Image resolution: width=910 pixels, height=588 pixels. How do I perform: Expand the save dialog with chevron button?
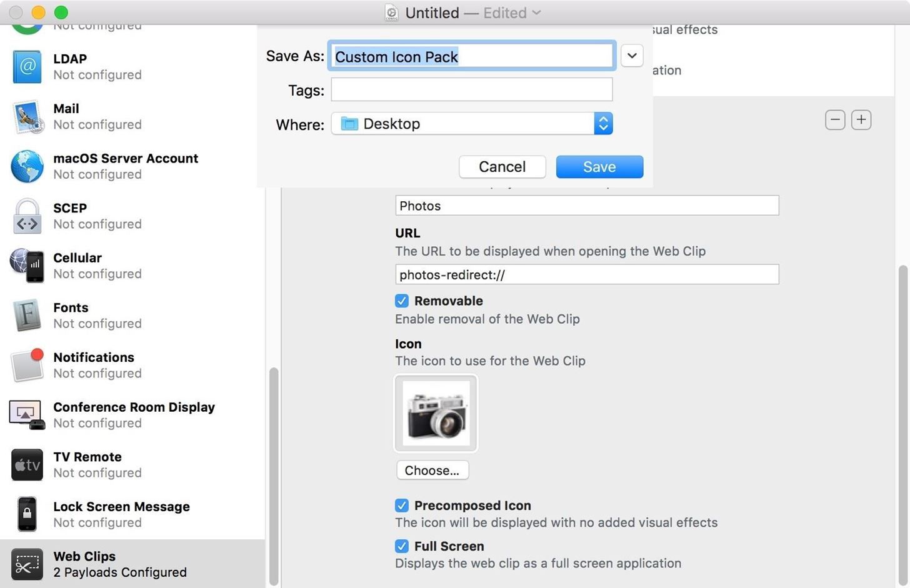[632, 56]
